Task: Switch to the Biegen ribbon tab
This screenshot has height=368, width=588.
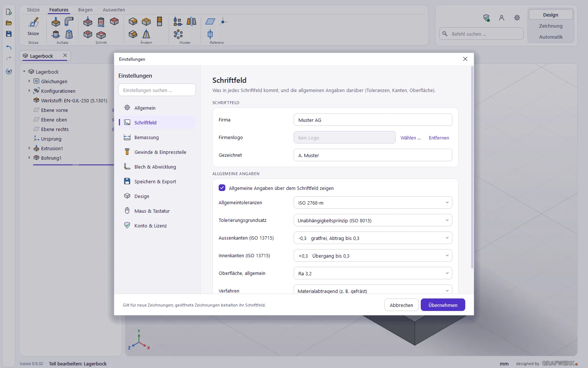Action: click(x=85, y=10)
